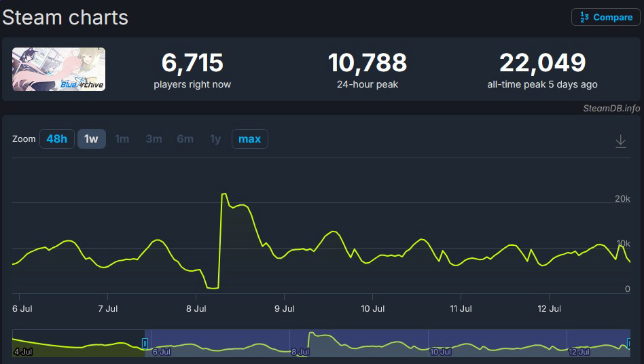The height and width of the screenshot is (364, 644).
Task: Show the max time range
Action: click(250, 139)
